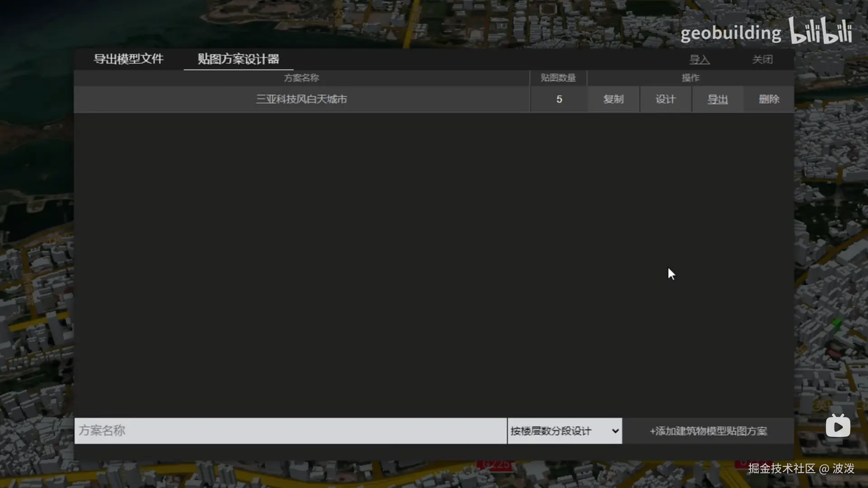Click +添加建筑物模型贴图方案 button
Image resolution: width=868 pixels, height=488 pixels.
click(708, 431)
